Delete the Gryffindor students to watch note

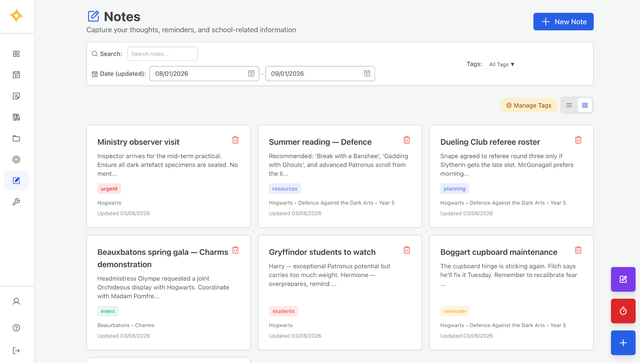click(407, 250)
